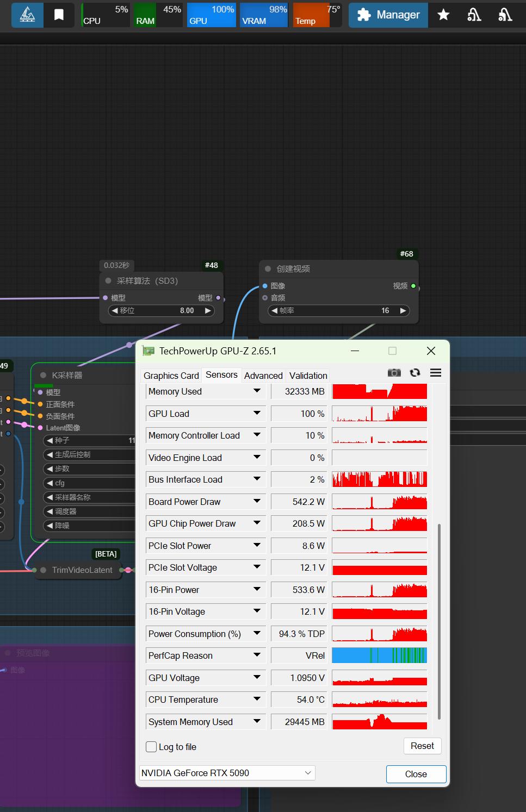
Task: Expand the Memory Used sensor dropdown
Action: click(x=257, y=391)
